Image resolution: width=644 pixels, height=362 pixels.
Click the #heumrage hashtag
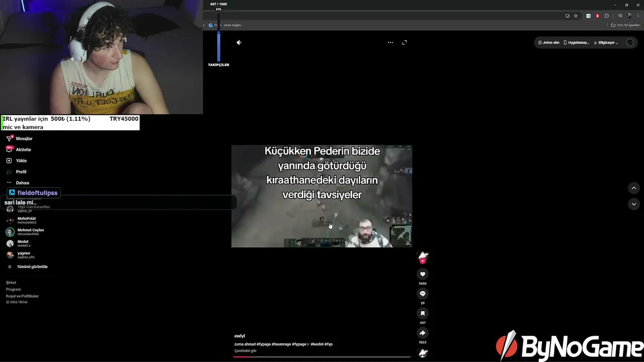click(x=281, y=344)
